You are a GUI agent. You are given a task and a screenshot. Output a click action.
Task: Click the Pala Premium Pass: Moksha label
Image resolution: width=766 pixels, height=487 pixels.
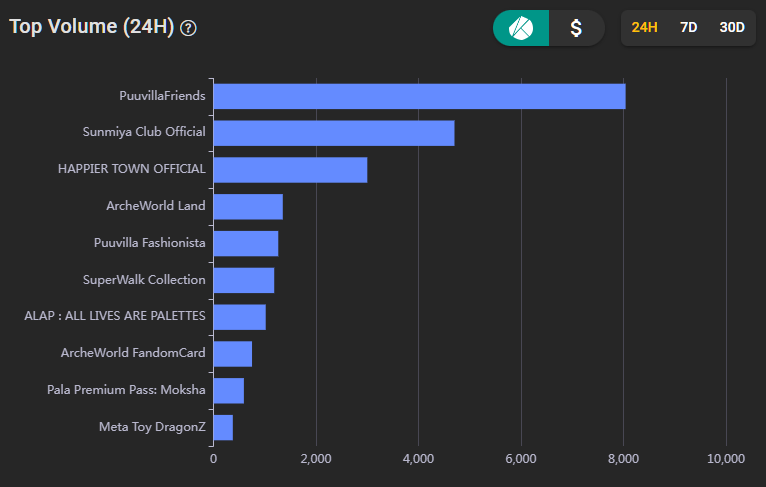(126, 390)
